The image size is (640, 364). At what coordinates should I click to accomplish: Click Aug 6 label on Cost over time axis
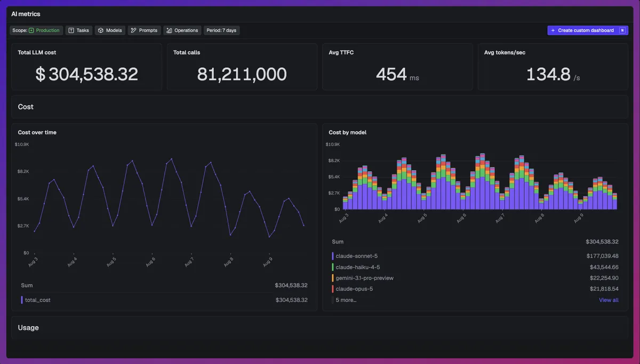pyautogui.click(x=150, y=262)
